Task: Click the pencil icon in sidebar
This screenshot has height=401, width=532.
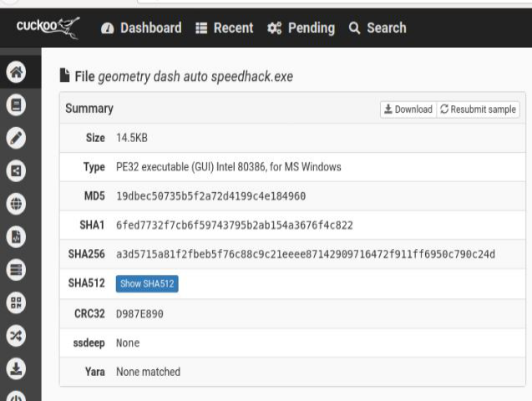Action: [16, 138]
